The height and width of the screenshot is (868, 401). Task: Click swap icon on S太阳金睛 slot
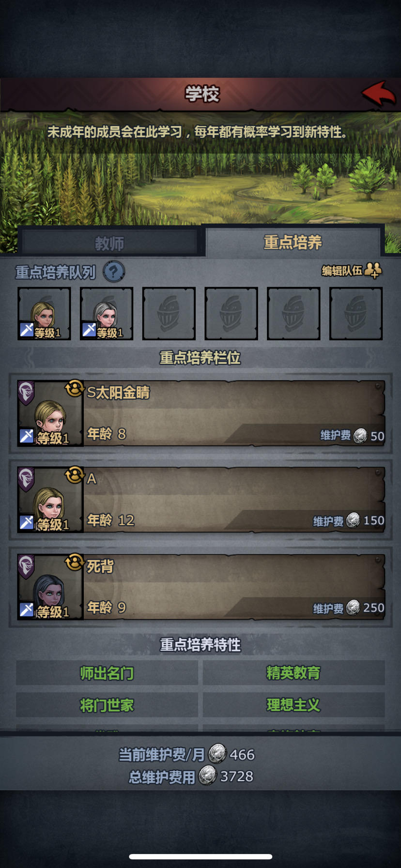coord(75,388)
